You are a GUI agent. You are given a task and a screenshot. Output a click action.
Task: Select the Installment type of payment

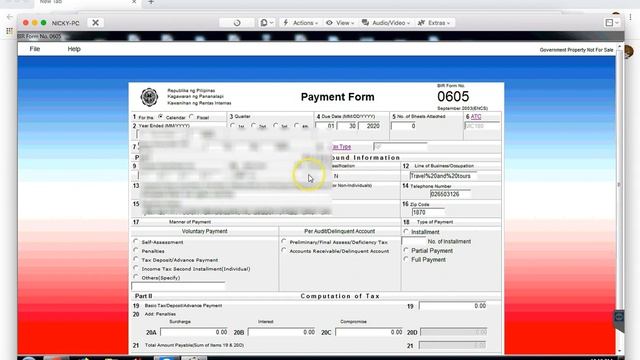[x=406, y=231]
